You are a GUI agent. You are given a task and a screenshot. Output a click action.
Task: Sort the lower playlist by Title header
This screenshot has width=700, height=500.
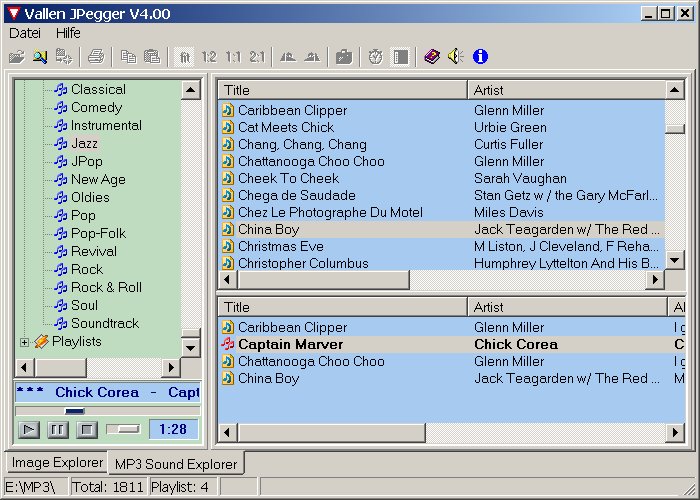[x=343, y=307]
